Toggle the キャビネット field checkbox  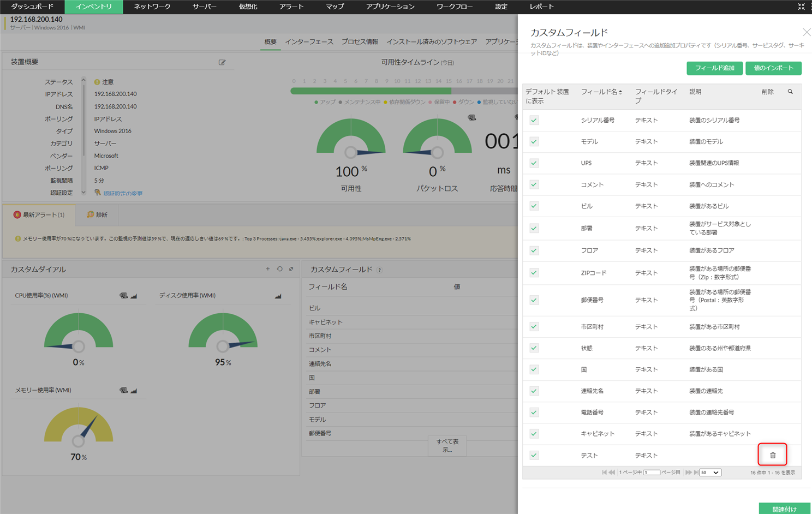[x=534, y=434]
